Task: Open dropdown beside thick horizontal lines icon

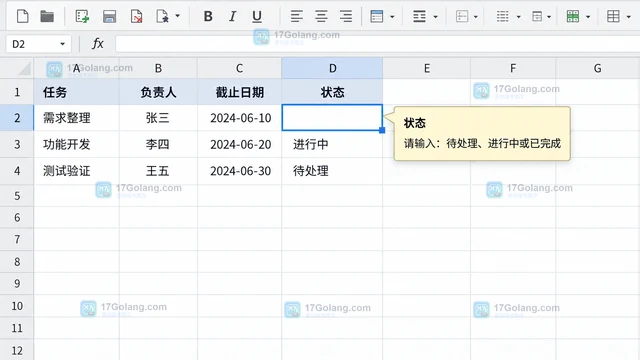Action: (436, 17)
